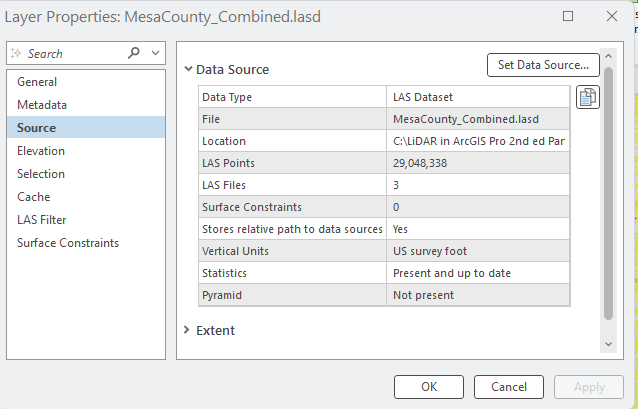This screenshot has width=638, height=409.
Task: Copy data source properties to clipboard icon
Action: [588, 97]
